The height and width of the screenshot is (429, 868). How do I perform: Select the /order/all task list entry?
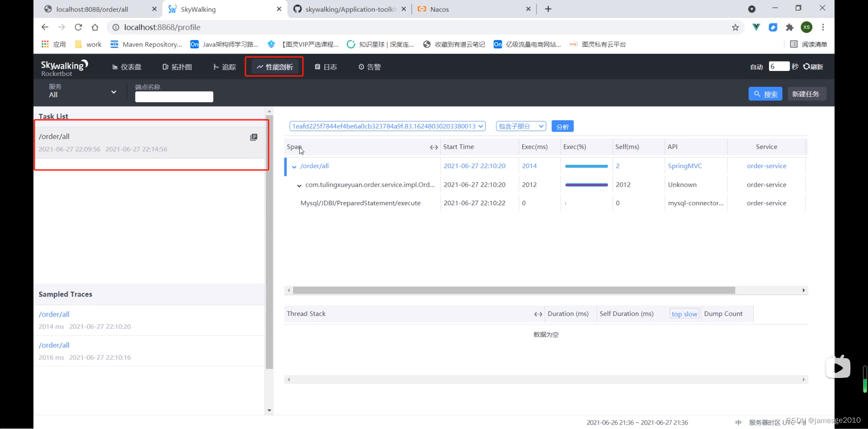point(149,142)
